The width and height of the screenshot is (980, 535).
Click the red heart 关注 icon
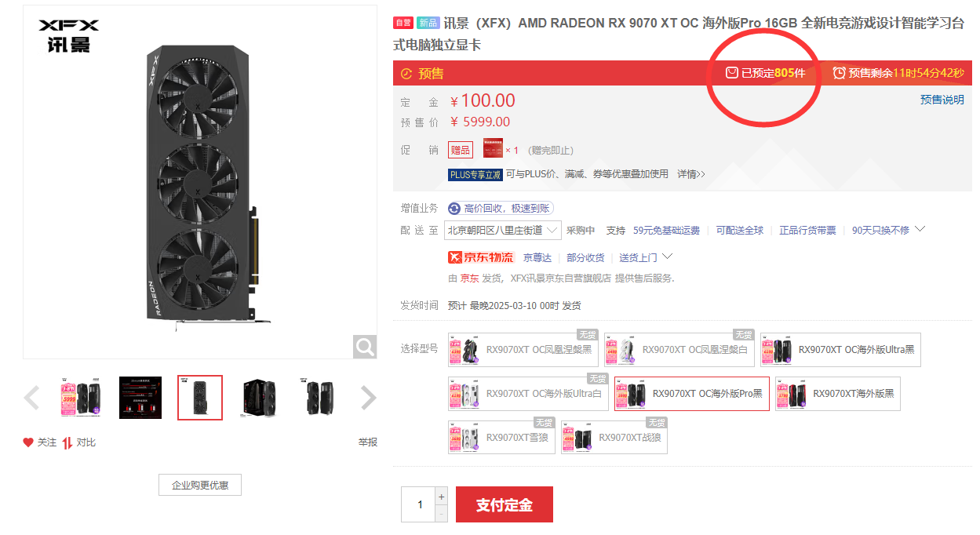pos(28,442)
